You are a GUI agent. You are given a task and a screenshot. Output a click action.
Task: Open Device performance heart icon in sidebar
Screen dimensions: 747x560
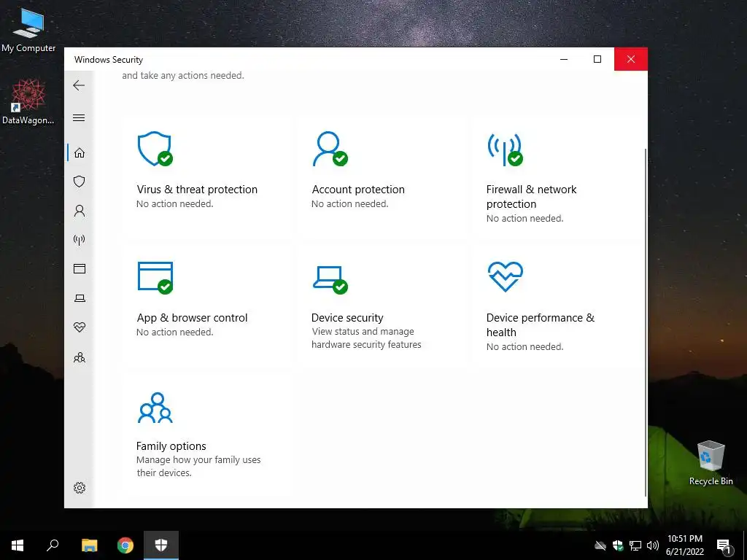pyautogui.click(x=80, y=327)
